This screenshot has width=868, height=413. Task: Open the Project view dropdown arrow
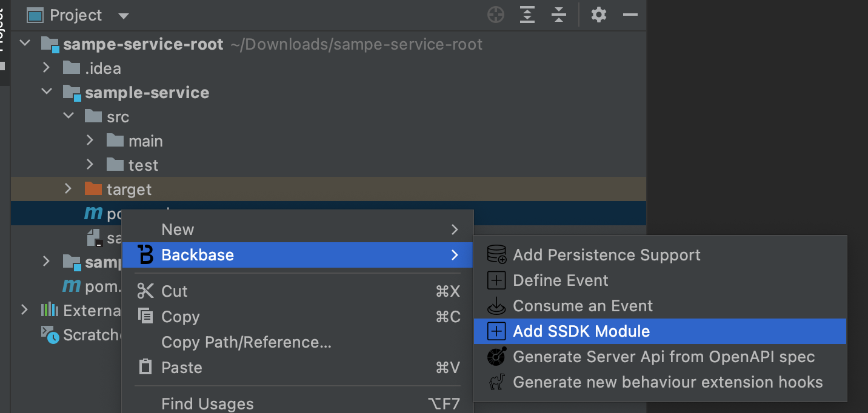[x=124, y=16]
